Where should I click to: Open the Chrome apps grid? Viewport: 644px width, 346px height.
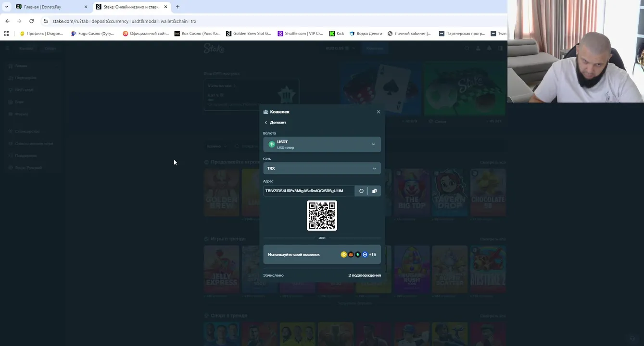point(7,34)
